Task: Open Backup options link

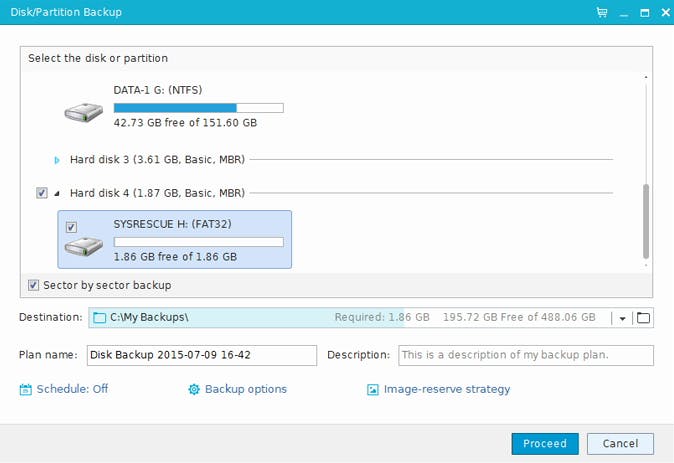Action: 246,389
